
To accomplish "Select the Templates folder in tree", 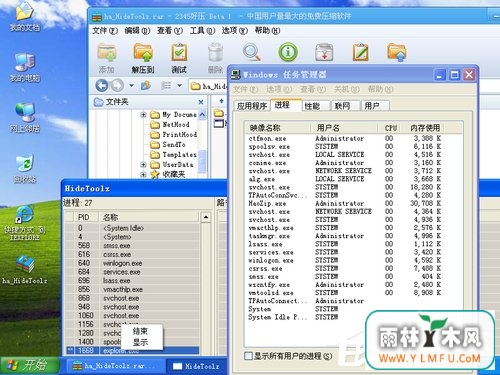I will [x=173, y=155].
